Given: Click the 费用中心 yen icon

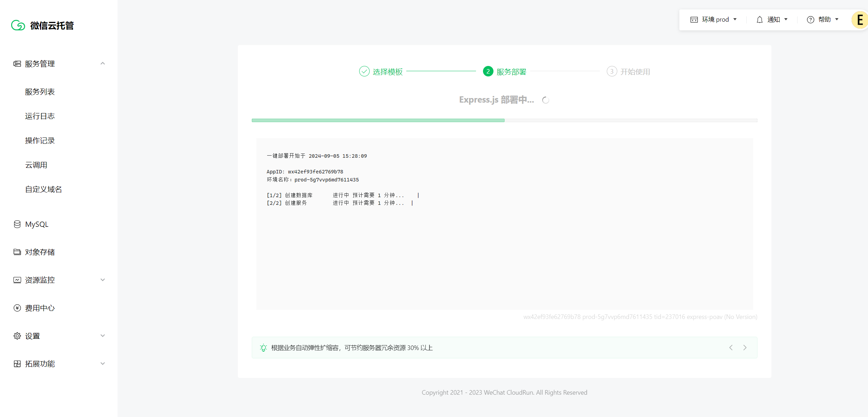Looking at the screenshot, I should 17,308.
